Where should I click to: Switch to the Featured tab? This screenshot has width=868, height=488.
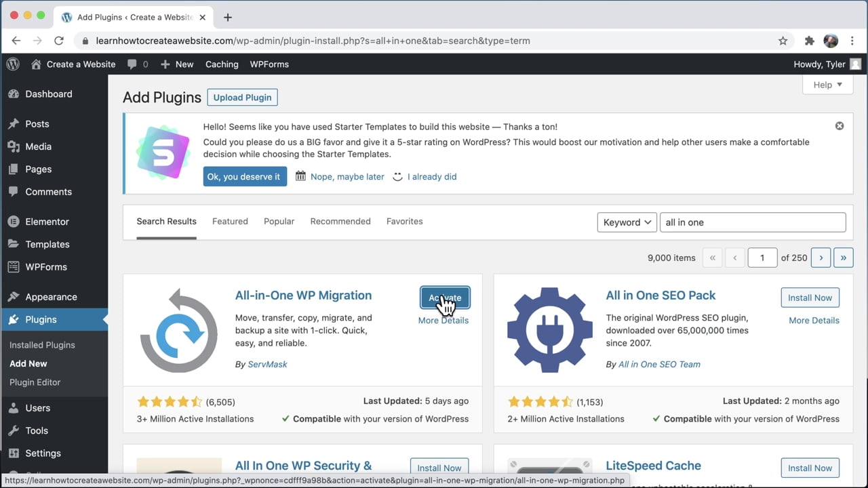pos(230,222)
